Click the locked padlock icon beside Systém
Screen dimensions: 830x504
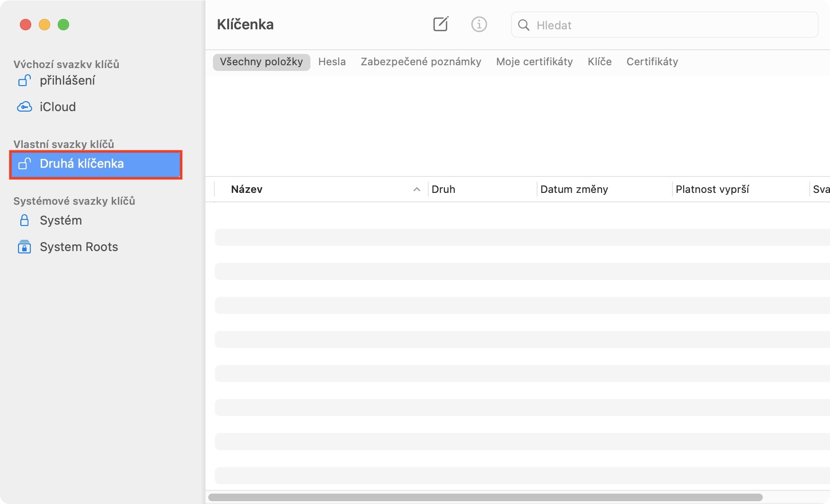click(x=25, y=220)
